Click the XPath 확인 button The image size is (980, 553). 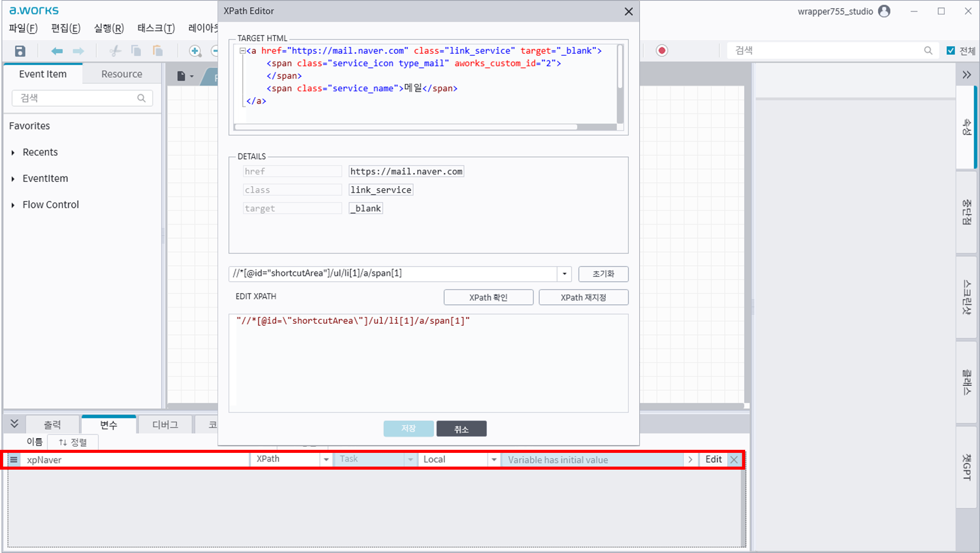tap(488, 297)
